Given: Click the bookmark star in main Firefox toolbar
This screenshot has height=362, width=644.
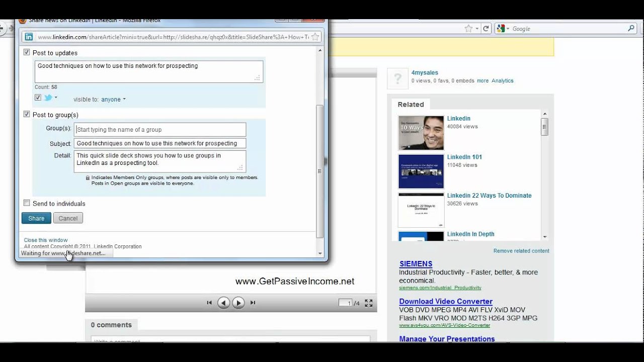Looking at the screenshot, I should [468, 29].
